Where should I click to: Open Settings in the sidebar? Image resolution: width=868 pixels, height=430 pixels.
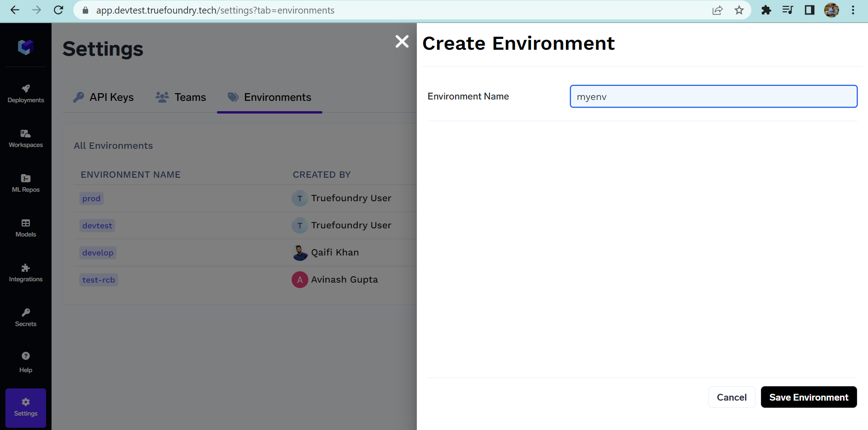click(26, 407)
